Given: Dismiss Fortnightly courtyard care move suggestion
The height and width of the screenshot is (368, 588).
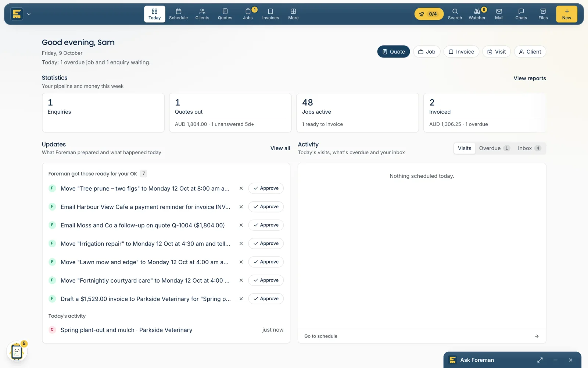Looking at the screenshot, I should (241, 280).
